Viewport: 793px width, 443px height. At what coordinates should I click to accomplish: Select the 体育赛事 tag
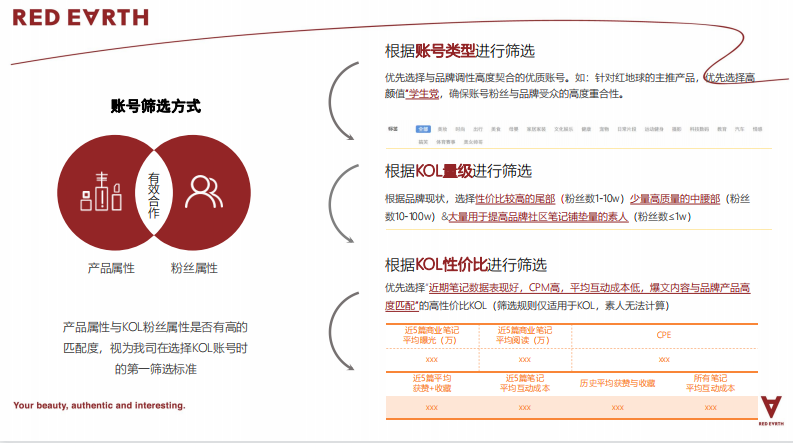[x=446, y=142]
